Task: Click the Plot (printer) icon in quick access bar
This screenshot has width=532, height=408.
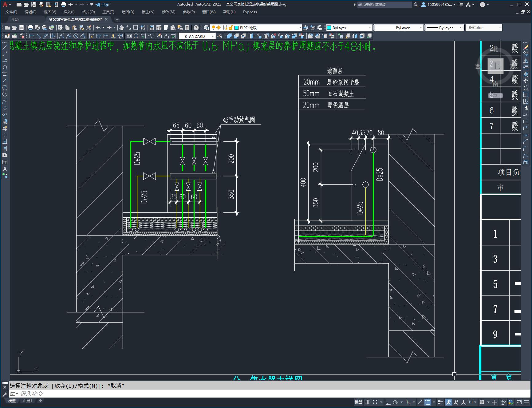Action: coord(63,5)
